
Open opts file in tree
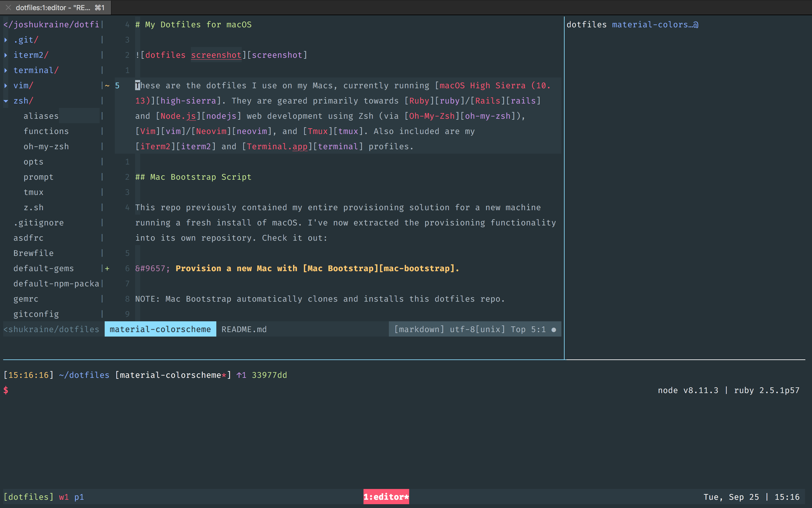click(x=33, y=162)
